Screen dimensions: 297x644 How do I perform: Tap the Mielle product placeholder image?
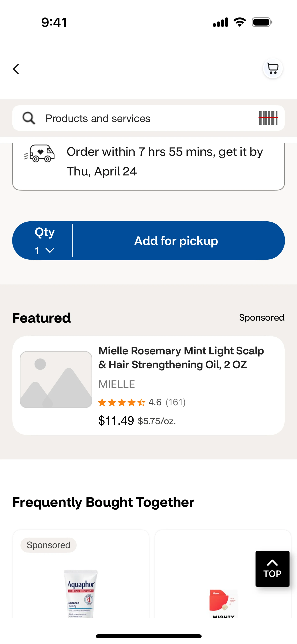click(x=56, y=380)
